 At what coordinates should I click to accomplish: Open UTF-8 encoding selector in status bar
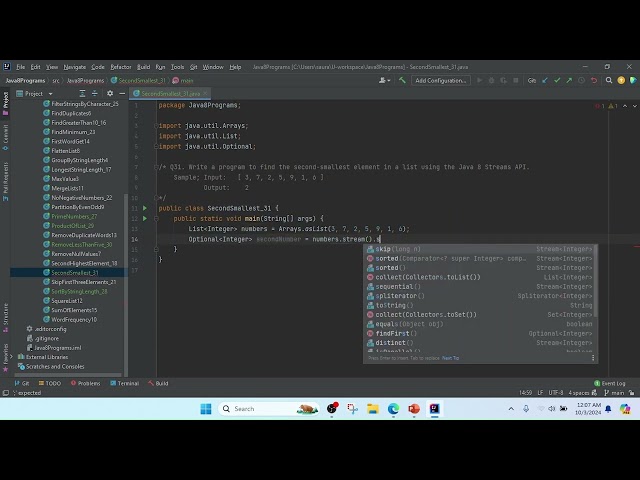point(556,393)
